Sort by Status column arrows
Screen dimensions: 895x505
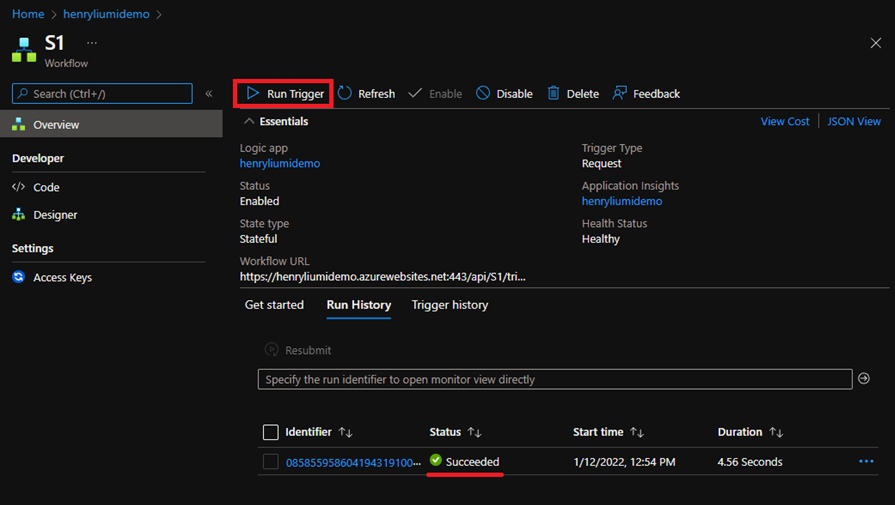[x=474, y=433]
